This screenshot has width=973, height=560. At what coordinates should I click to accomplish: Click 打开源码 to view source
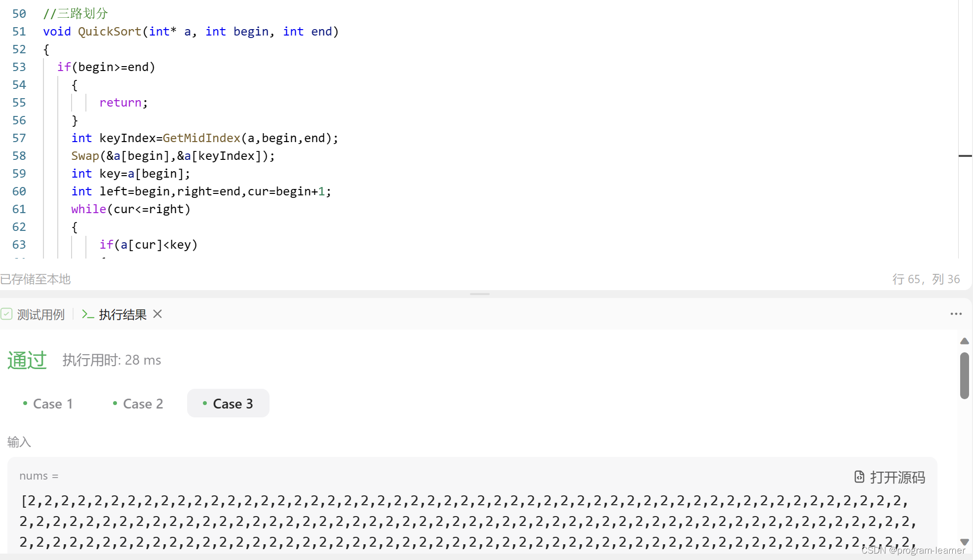[890, 477]
